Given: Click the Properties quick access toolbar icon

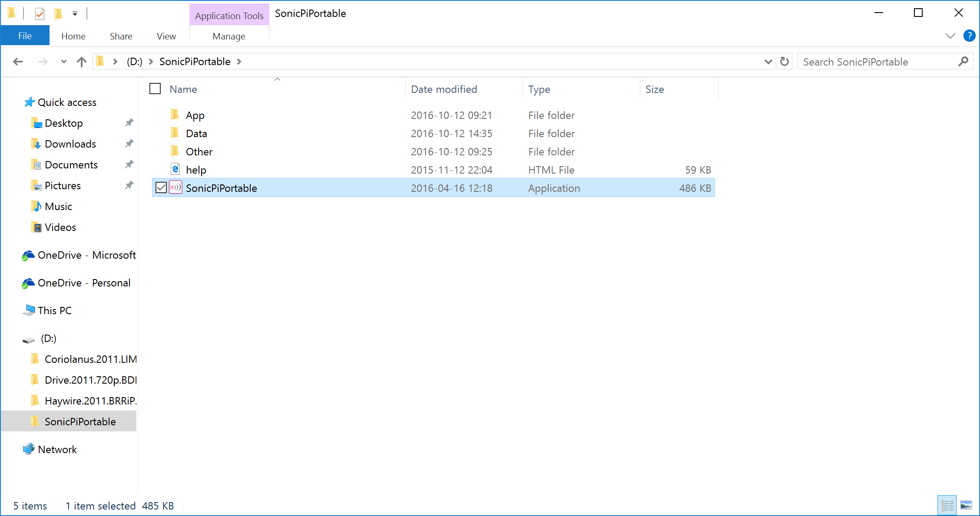Looking at the screenshot, I should [40, 14].
